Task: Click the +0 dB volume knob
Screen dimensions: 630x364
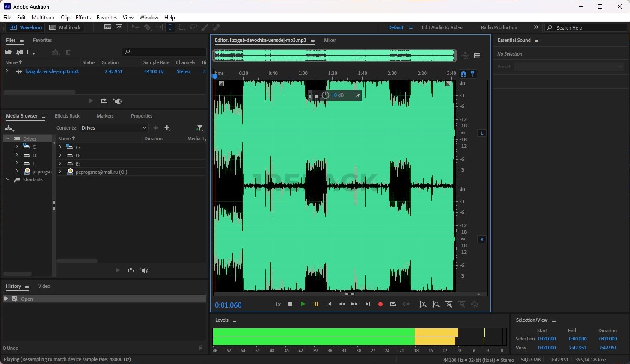Action: point(325,95)
